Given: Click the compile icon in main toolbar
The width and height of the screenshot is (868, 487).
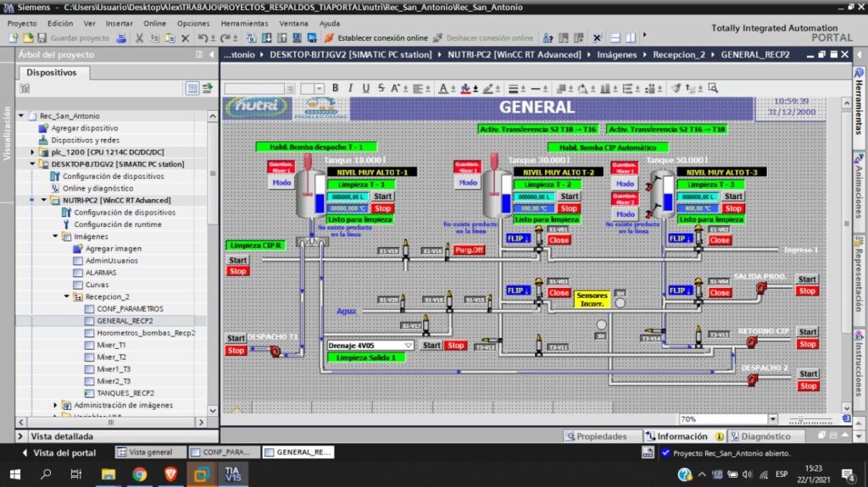Looking at the screenshot, I should point(251,38).
